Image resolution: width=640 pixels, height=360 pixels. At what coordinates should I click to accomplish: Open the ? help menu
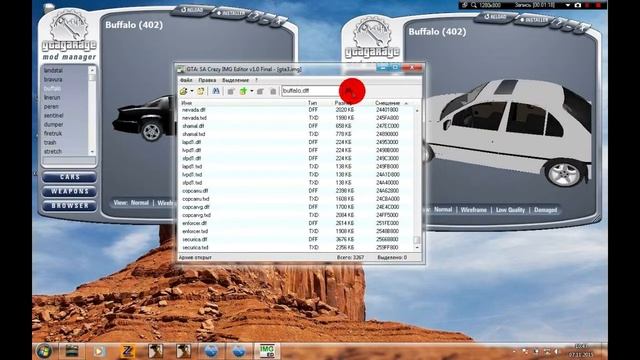[x=256, y=80]
